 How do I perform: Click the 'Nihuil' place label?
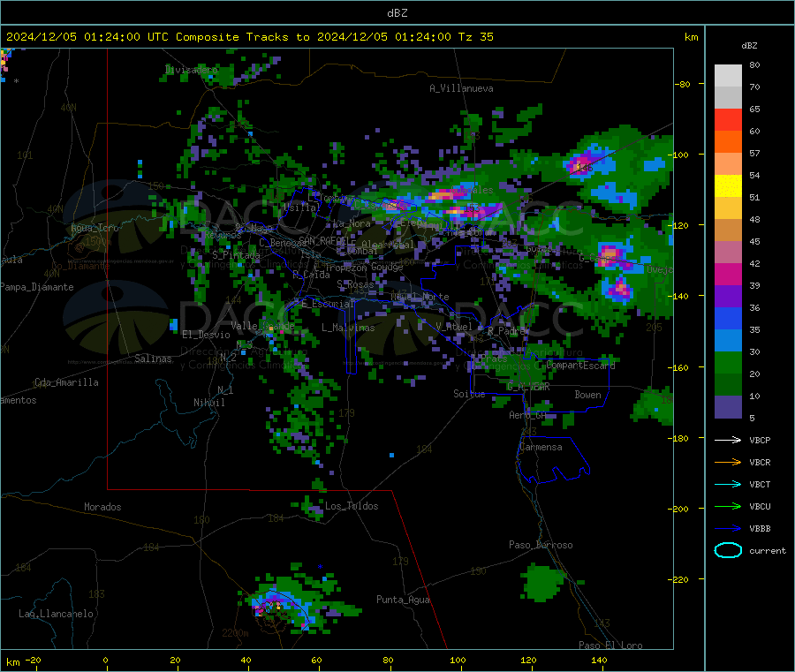pyautogui.click(x=208, y=403)
